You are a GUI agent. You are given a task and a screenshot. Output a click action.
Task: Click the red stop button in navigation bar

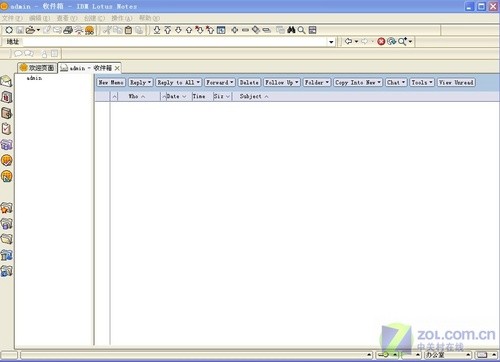(x=381, y=41)
